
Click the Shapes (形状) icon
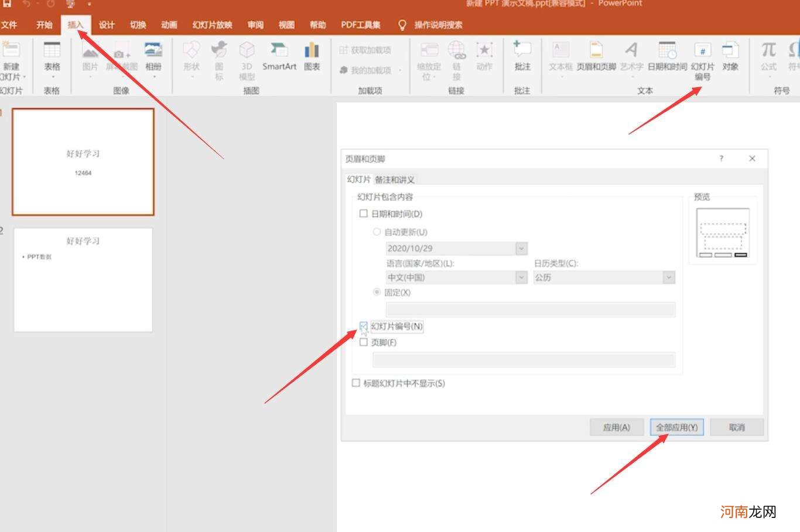pyautogui.click(x=192, y=50)
